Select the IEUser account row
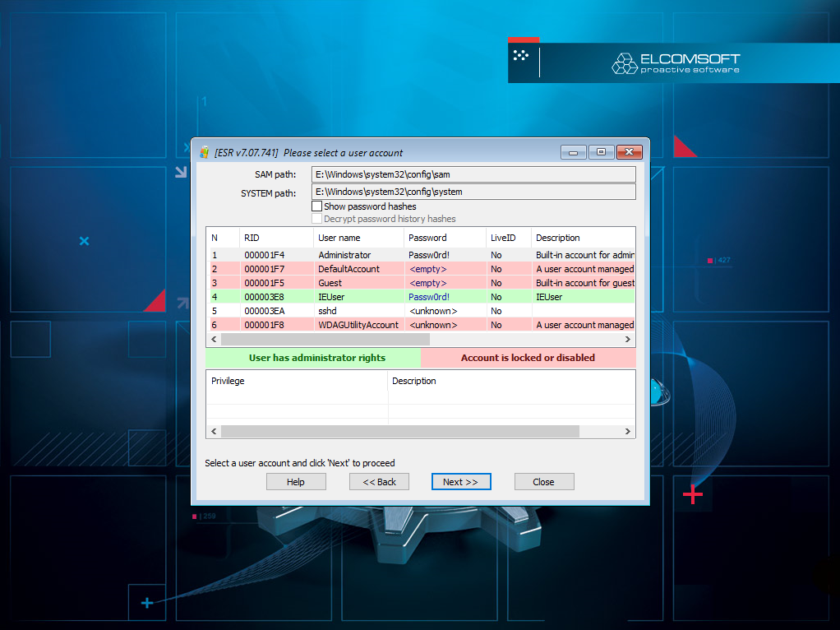Image resolution: width=840 pixels, height=630 pixels. tap(421, 297)
